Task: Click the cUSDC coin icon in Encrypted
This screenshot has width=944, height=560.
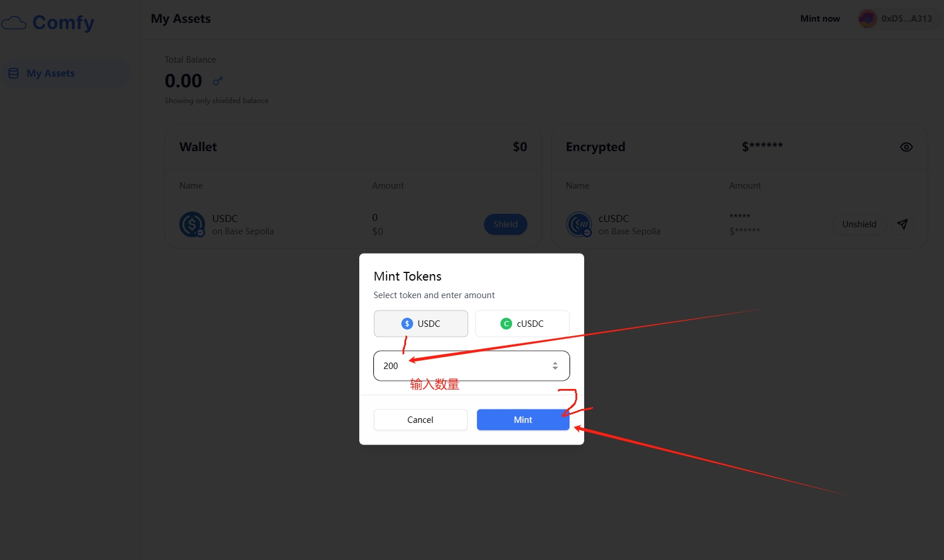Action: 578,224
